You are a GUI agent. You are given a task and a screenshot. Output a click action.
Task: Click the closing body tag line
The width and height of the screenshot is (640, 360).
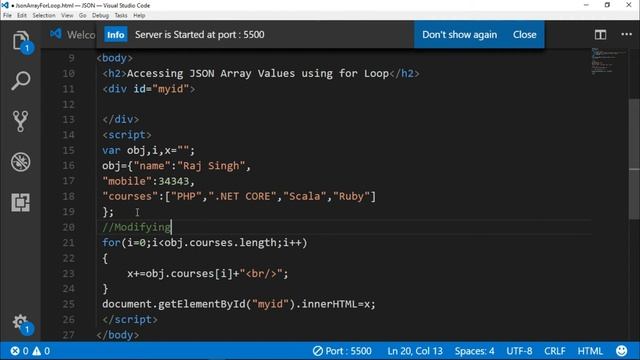pos(118,335)
